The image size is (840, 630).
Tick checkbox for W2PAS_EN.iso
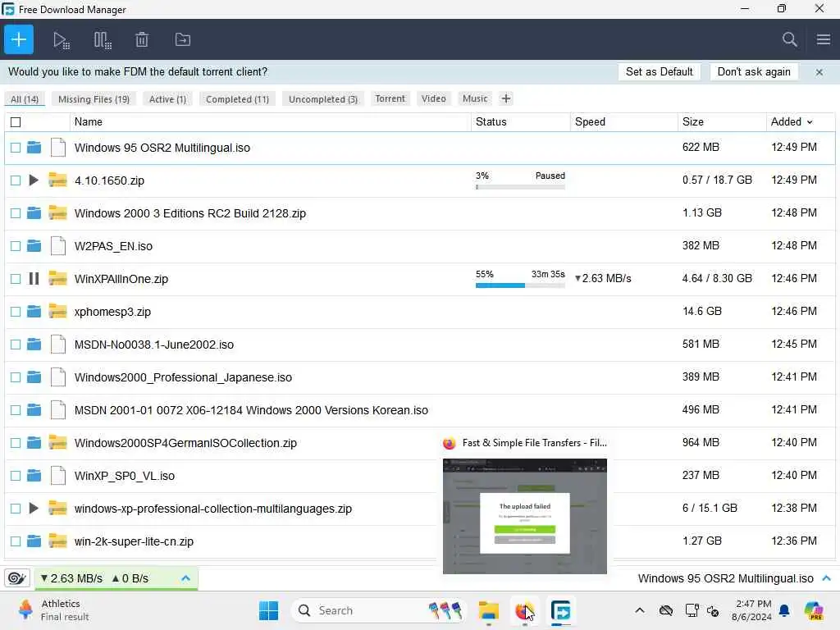tap(16, 246)
